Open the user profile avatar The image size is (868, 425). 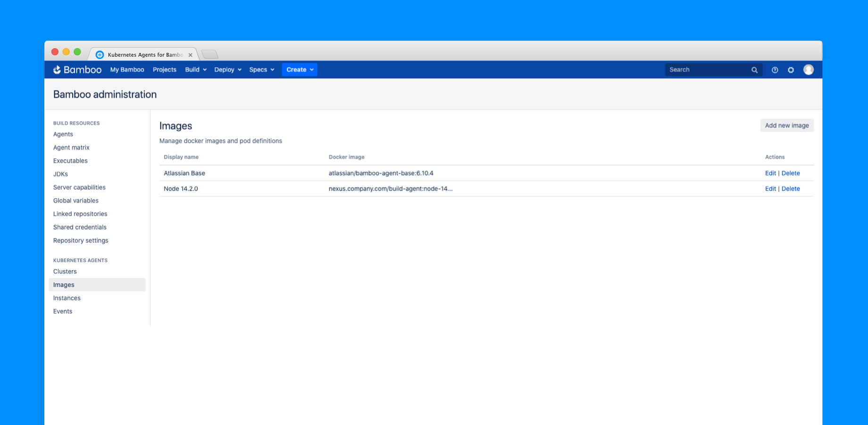pos(809,69)
